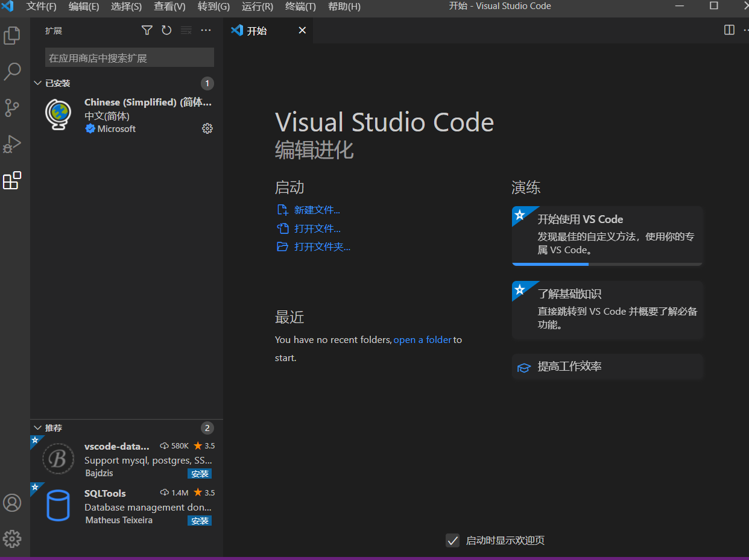Click the split editor icon

pyautogui.click(x=729, y=30)
